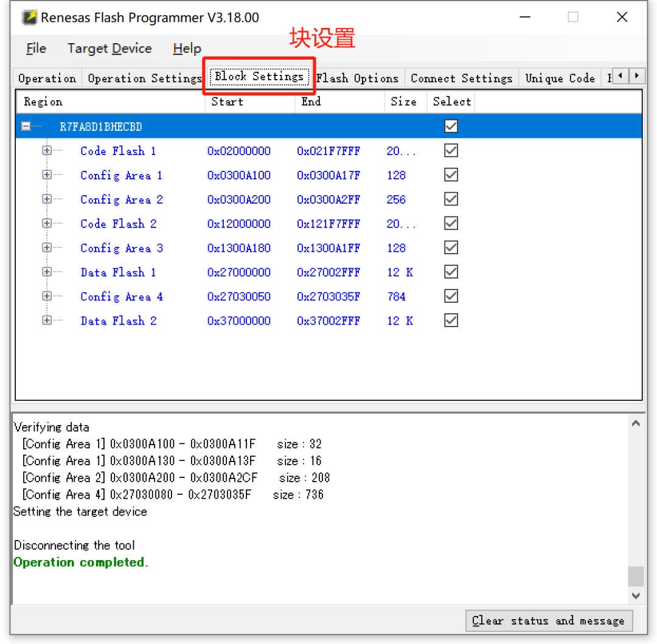Expand the Config Area 4 region
This screenshot has height=644, width=657.
point(47,296)
